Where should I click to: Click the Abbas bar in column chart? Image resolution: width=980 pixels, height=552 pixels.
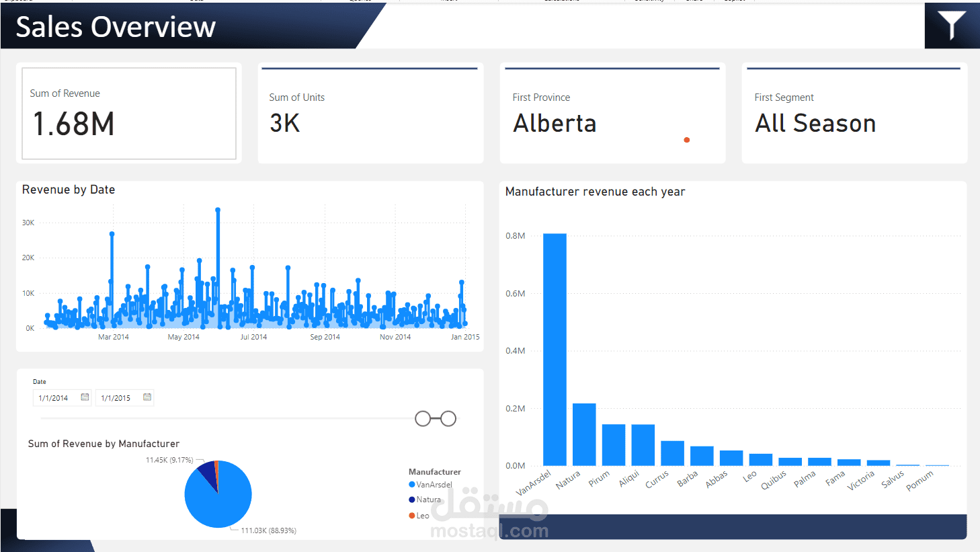click(x=731, y=458)
